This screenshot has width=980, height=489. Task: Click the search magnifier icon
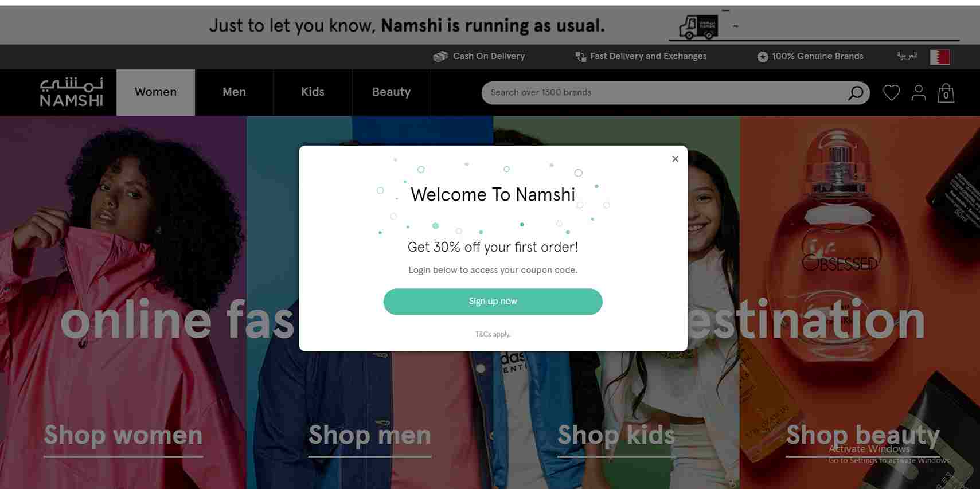click(855, 93)
